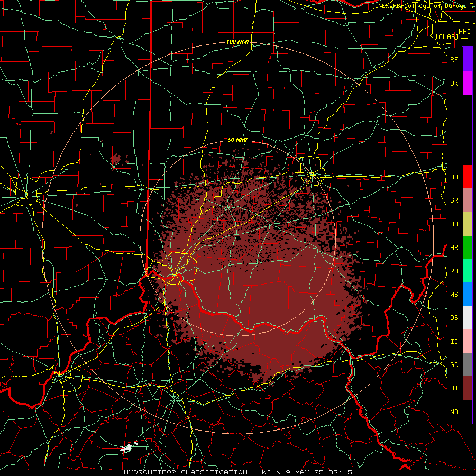
Task: Select the 'ND' legend label text
Action: click(x=454, y=412)
